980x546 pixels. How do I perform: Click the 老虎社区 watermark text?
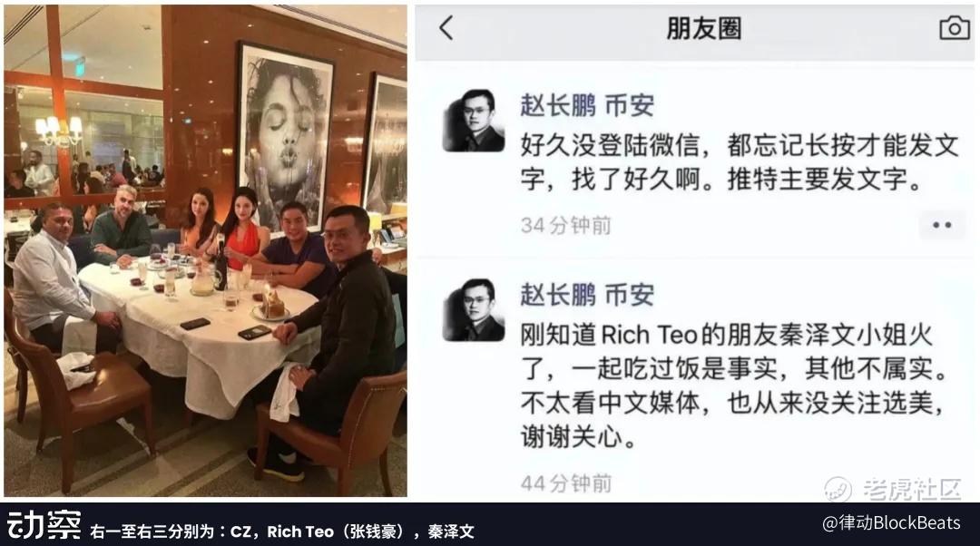pos(912,489)
